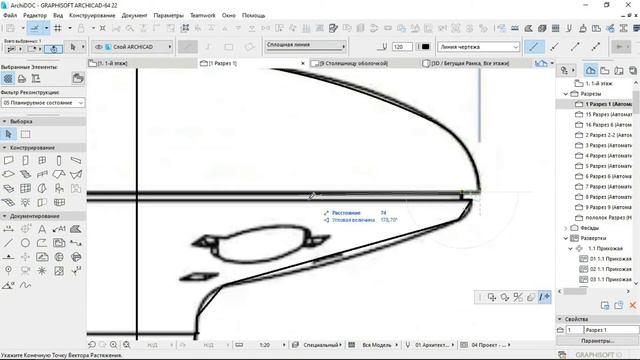Image resolution: width=640 pixels, height=360 pixels.
Task: Select the Line tool in Документирование
Action: click(x=9, y=243)
